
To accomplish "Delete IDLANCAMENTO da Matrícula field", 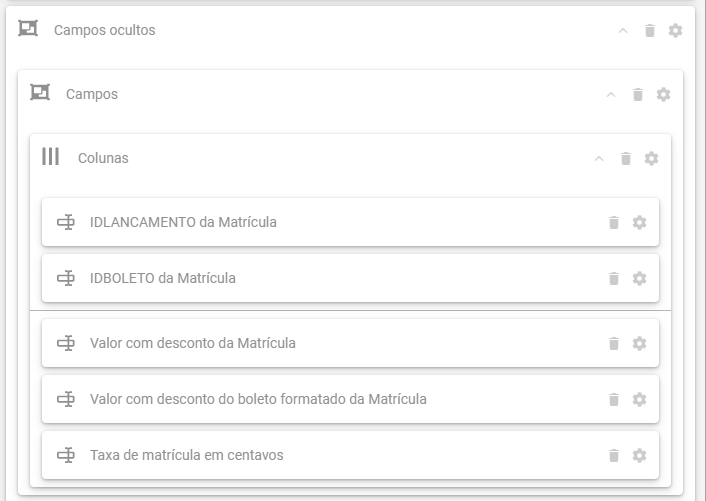I will point(614,222).
